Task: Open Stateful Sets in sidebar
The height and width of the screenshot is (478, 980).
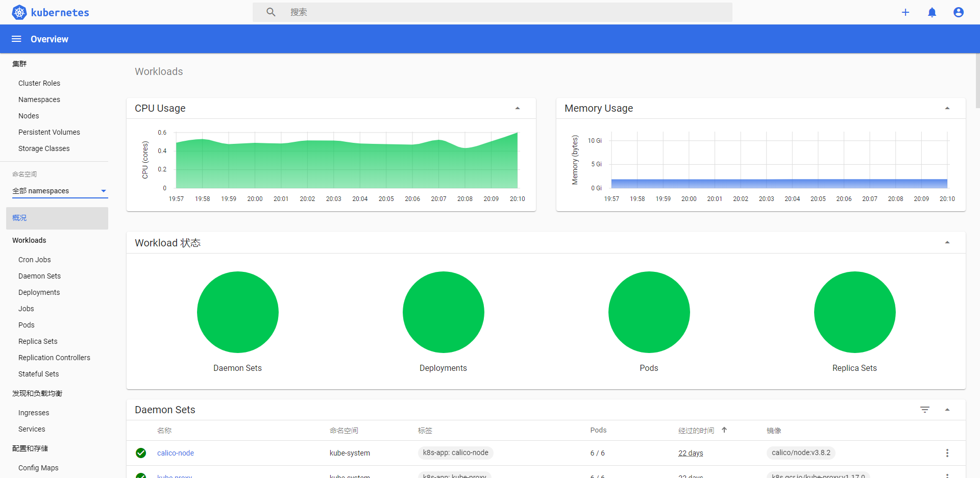Action: tap(38, 374)
